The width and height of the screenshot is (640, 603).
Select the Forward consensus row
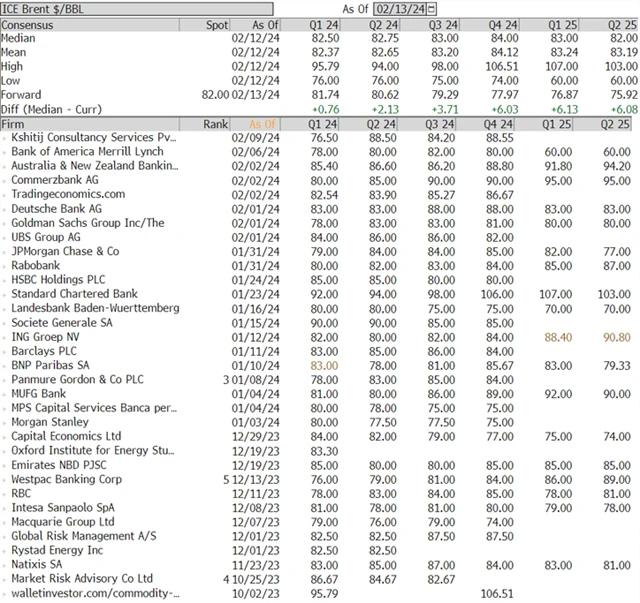25,94
